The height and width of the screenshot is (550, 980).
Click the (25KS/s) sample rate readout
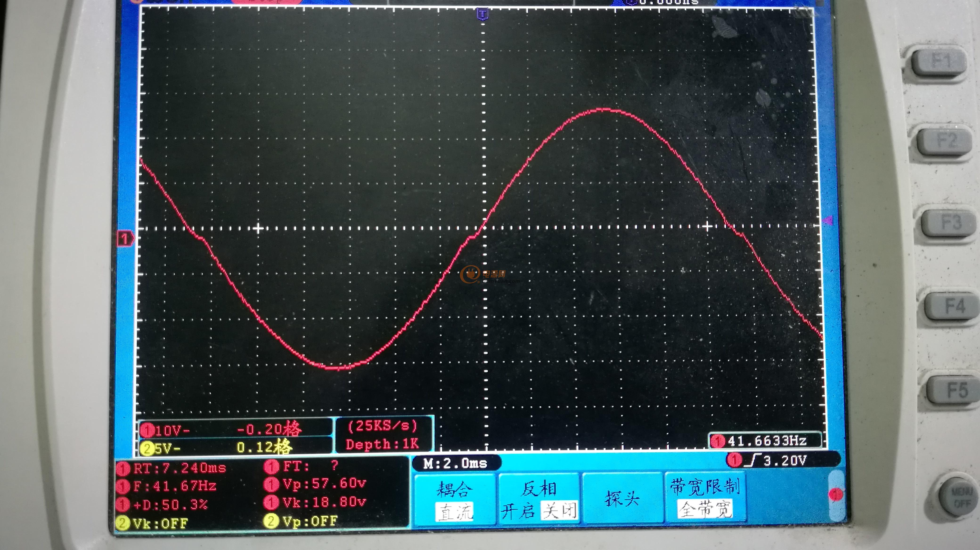[x=383, y=425]
